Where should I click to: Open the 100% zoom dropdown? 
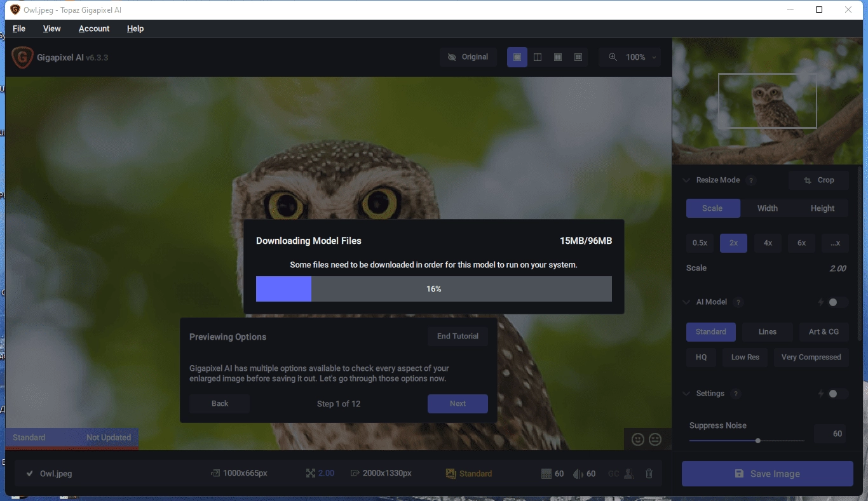[630, 57]
